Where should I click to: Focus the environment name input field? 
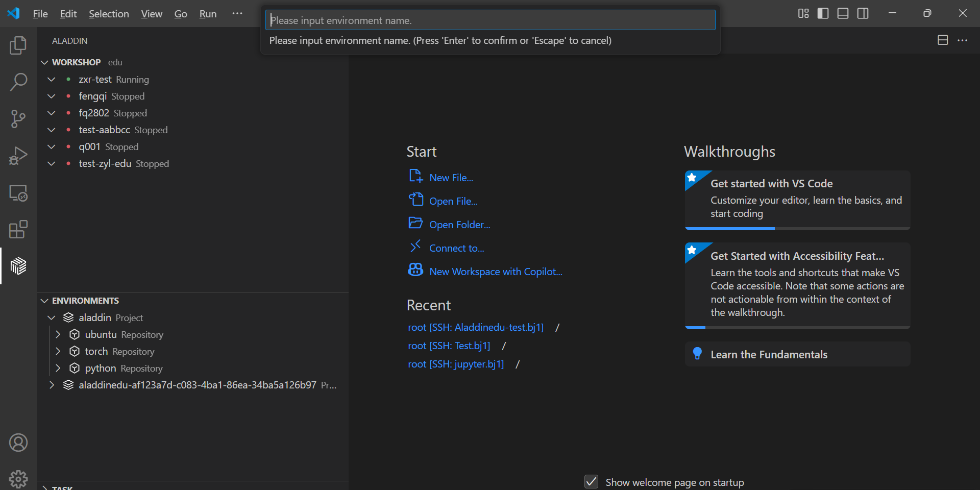click(x=490, y=20)
